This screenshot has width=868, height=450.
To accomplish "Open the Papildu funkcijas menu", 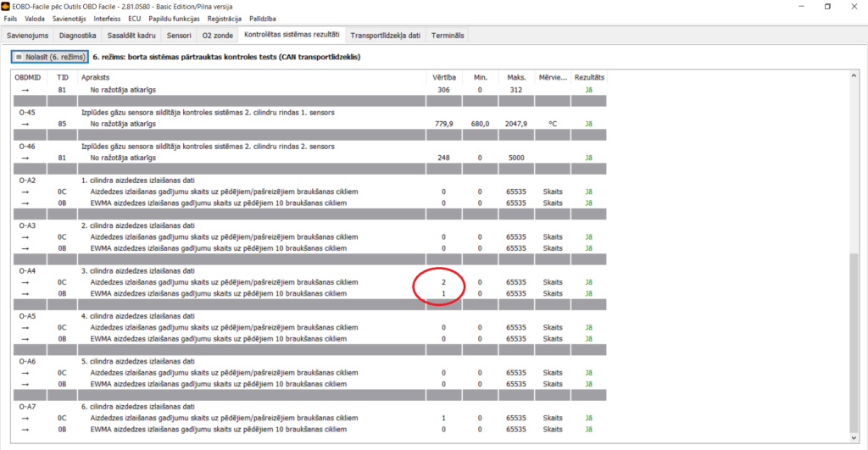I will coord(175,18).
